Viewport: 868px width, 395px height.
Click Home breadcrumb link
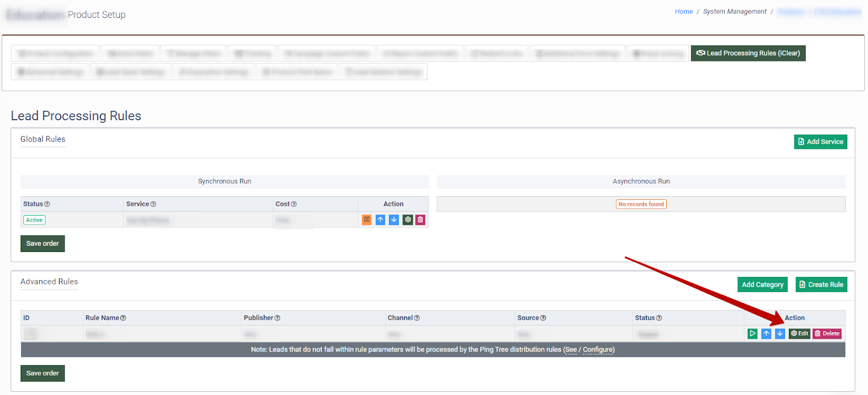[x=684, y=11]
